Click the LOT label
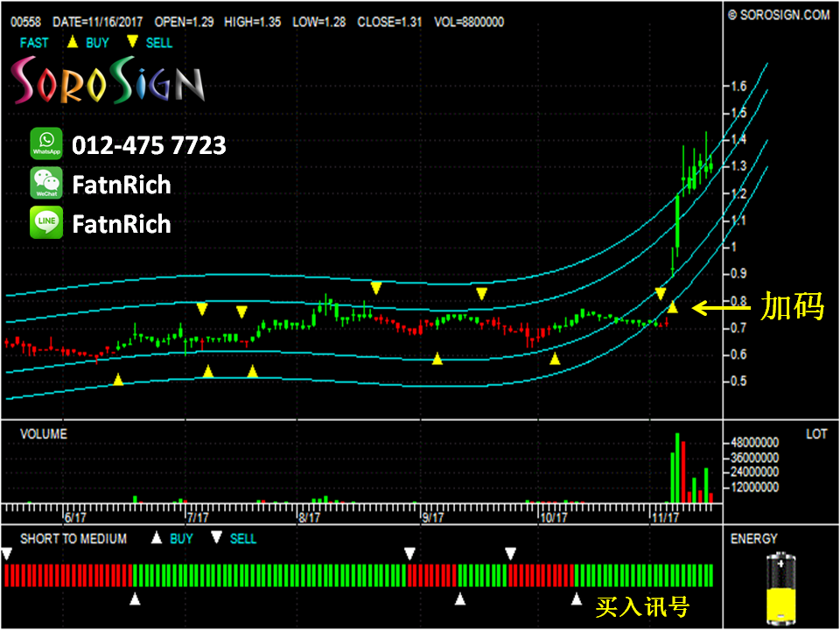 coord(816,434)
